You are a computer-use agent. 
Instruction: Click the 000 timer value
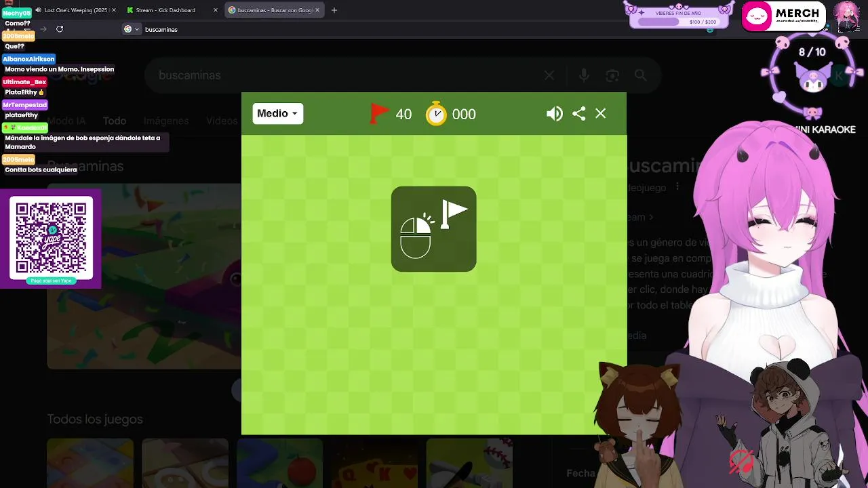(464, 115)
